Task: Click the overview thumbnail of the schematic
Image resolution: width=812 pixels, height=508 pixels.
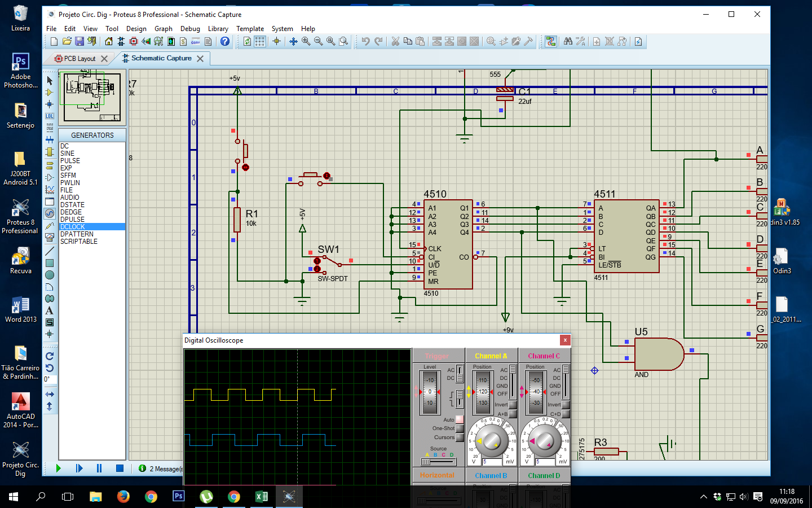Action: pos(92,97)
